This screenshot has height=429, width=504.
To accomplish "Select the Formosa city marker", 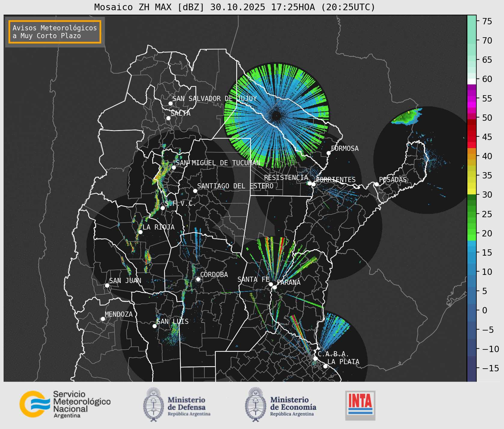I will [328, 153].
